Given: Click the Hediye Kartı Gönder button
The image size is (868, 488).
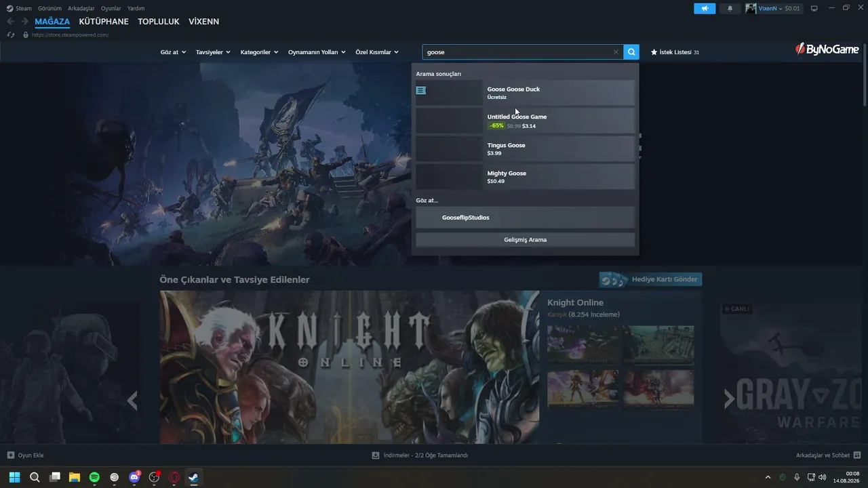Looking at the screenshot, I should (x=650, y=279).
